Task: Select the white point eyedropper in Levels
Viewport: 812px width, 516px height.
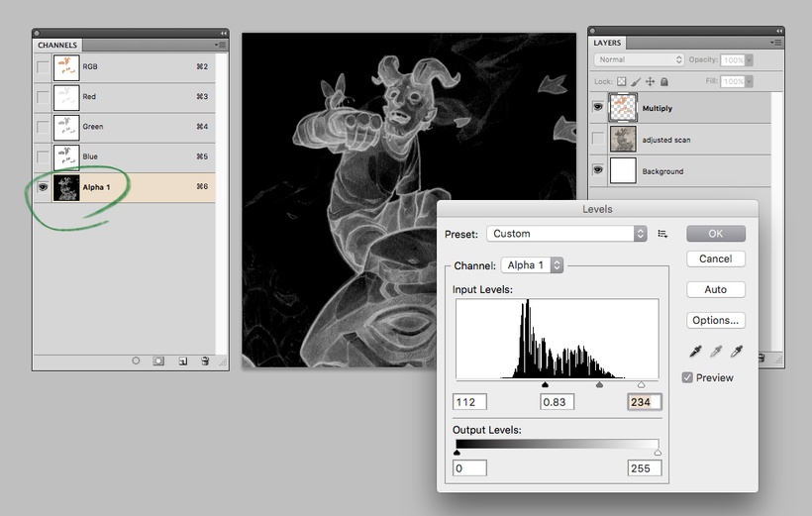Action: point(736,352)
